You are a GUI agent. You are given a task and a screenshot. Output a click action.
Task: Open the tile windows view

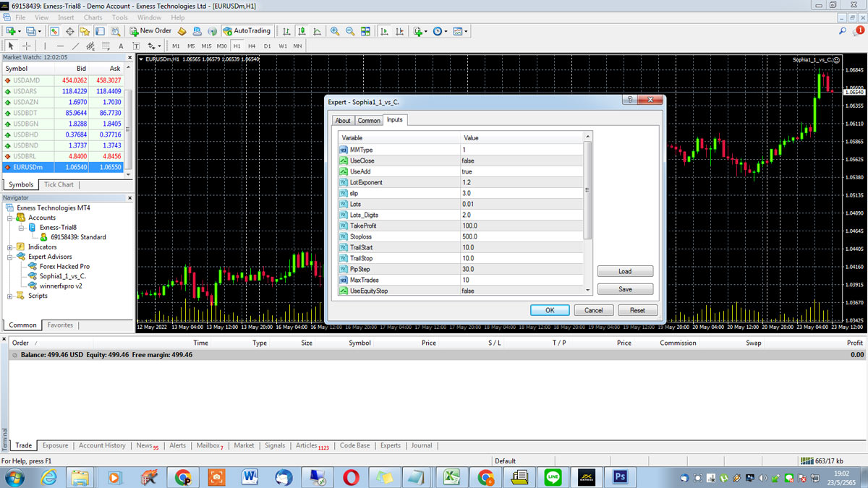tap(365, 31)
